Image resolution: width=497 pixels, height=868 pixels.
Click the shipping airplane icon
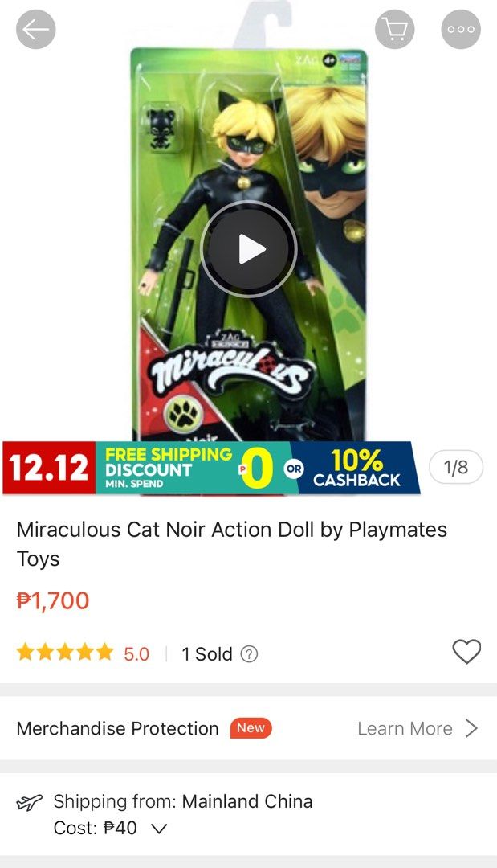tap(30, 801)
